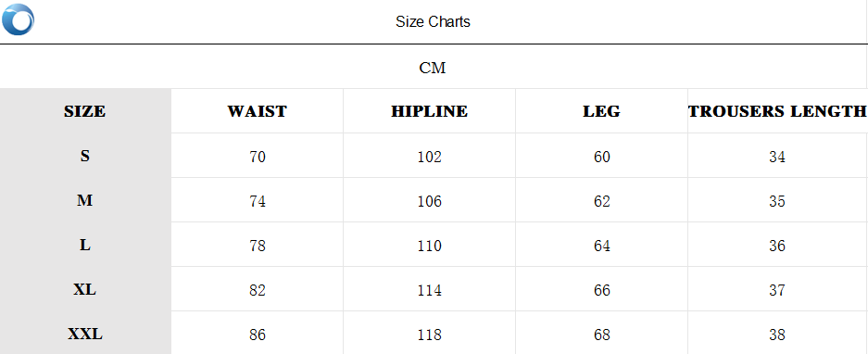Viewport: 868px width, 354px height.
Task: Click trousers length value 37 for XL
Action: coord(777,290)
